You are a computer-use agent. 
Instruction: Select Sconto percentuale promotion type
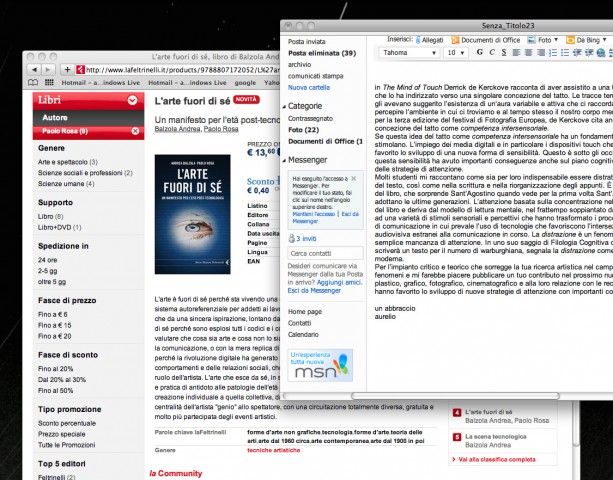(67, 423)
